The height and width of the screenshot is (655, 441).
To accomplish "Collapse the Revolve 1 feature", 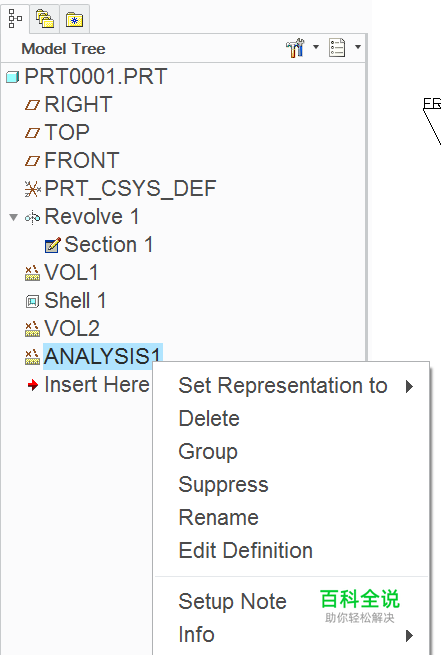I will coord(14,217).
